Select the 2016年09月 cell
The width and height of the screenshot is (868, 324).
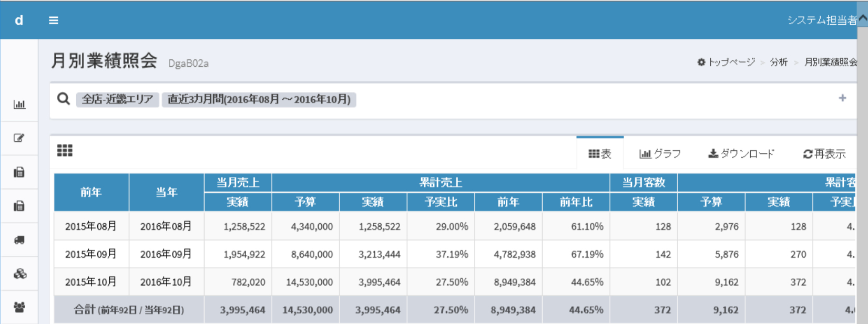pos(167,254)
